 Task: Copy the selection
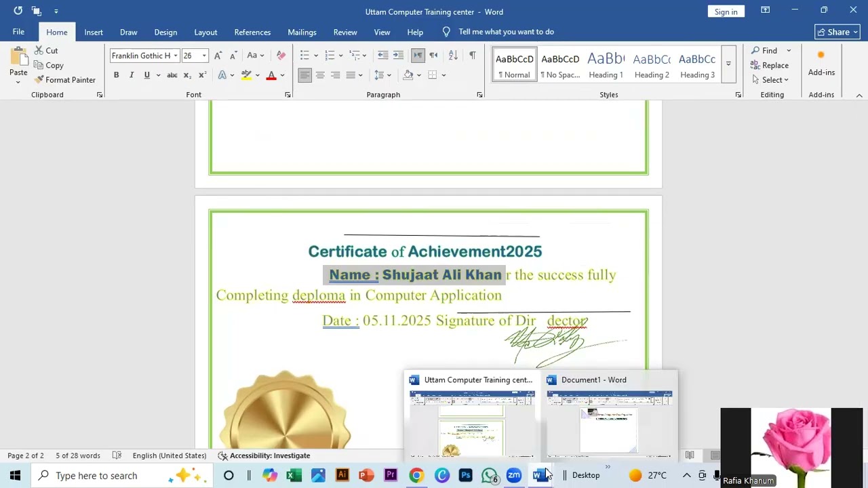pos(48,66)
